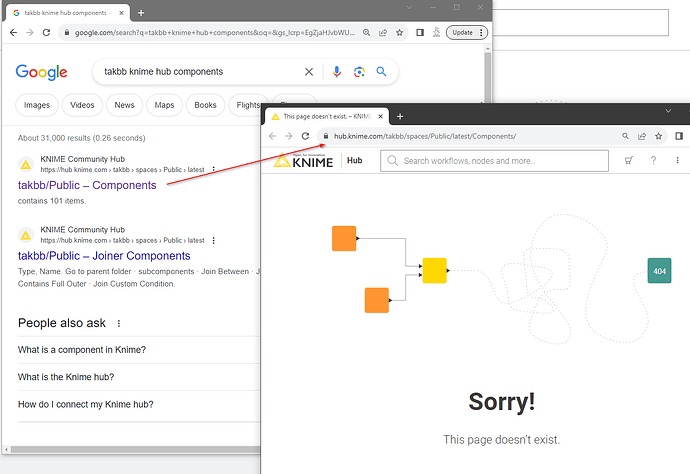The width and height of the screenshot is (690, 474).
Task: Open KNIME Hub three-dot menu
Action: [677, 161]
